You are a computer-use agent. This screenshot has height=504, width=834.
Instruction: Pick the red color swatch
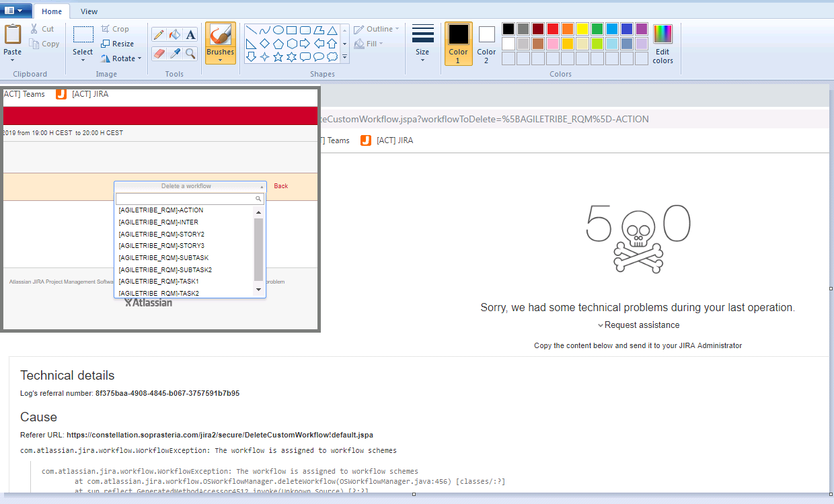[553, 29]
